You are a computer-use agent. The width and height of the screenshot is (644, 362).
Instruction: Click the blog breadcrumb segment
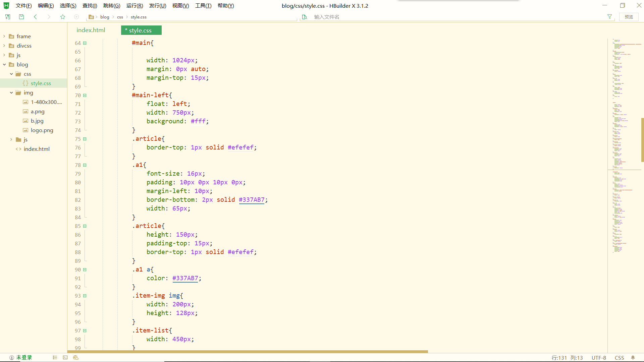click(x=105, y=17)
